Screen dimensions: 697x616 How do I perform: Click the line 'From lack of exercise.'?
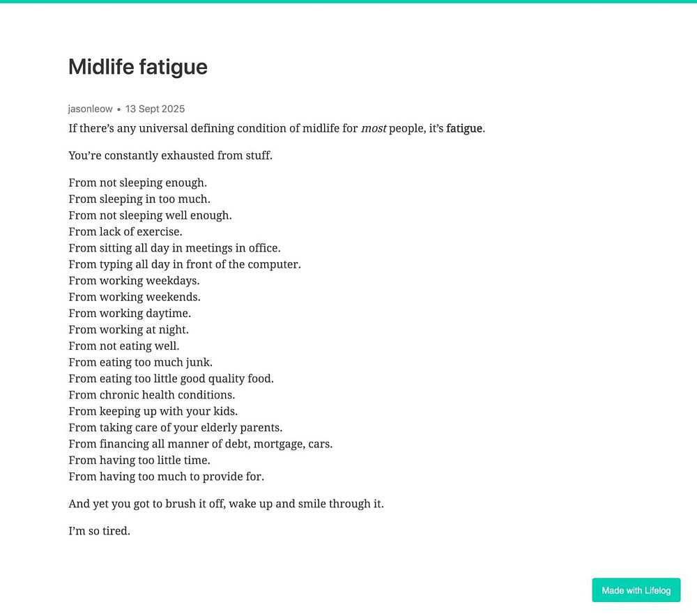[x=125, y=231]
